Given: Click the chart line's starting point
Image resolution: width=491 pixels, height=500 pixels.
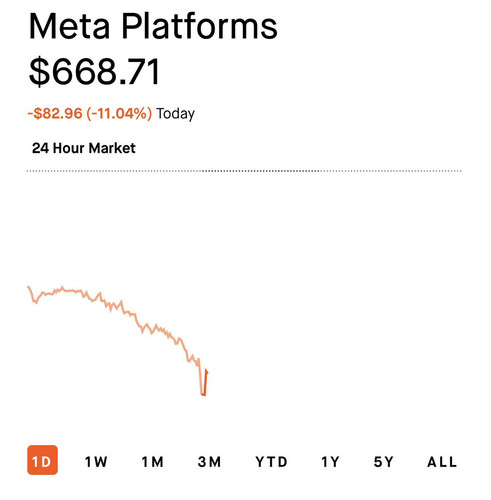Looking at the screenshot, I should pos(28,287).
